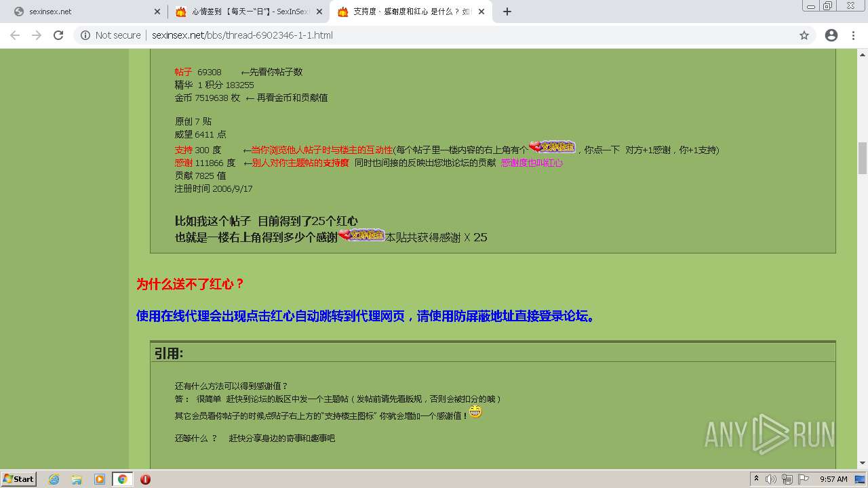
Task: Show hidden system tray icons
Action: [x=757, y=479]
